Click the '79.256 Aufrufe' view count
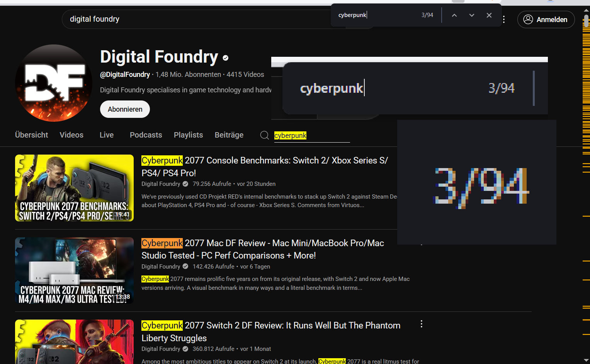This screenshot has width=590, height=364. [212, 184]
